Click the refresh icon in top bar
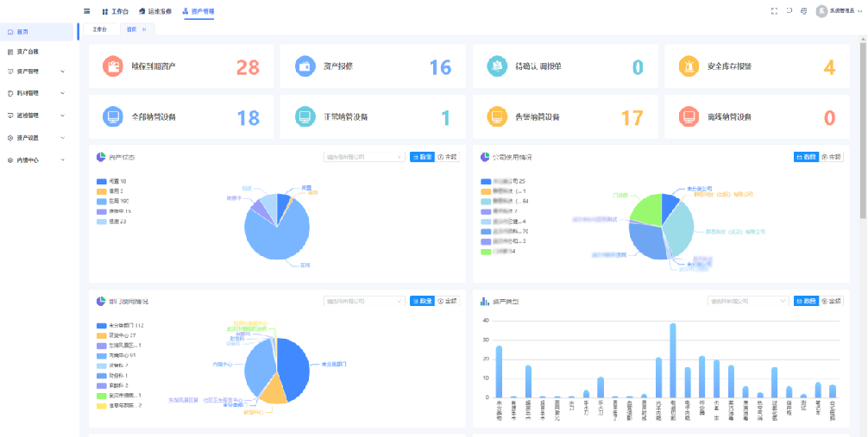The width and height of the screenshot is (868, 437). [x=789, y=11]
